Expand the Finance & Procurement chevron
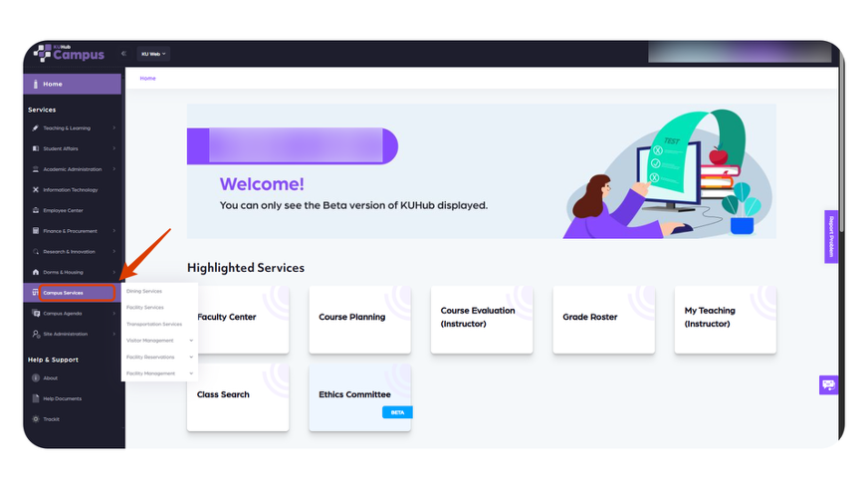The image size is (868, 489). point(114,231)
